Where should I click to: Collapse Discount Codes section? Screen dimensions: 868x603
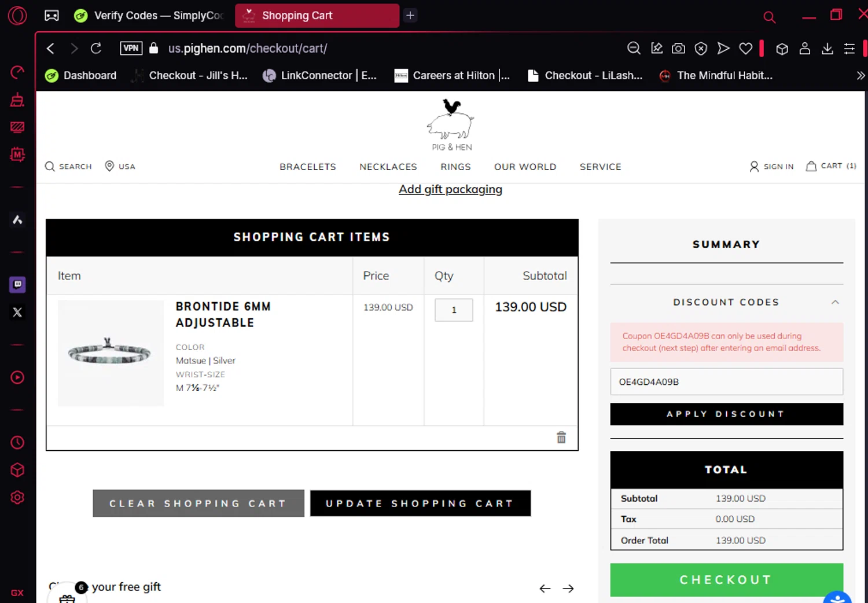pyautogui.click(x=835, y=302)
